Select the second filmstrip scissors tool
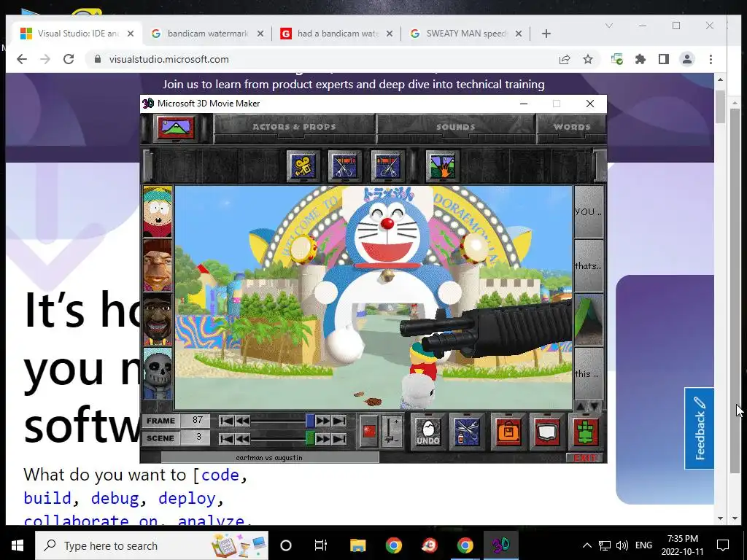Viewport: 747px width, 560px height. (x=387, y=166)
